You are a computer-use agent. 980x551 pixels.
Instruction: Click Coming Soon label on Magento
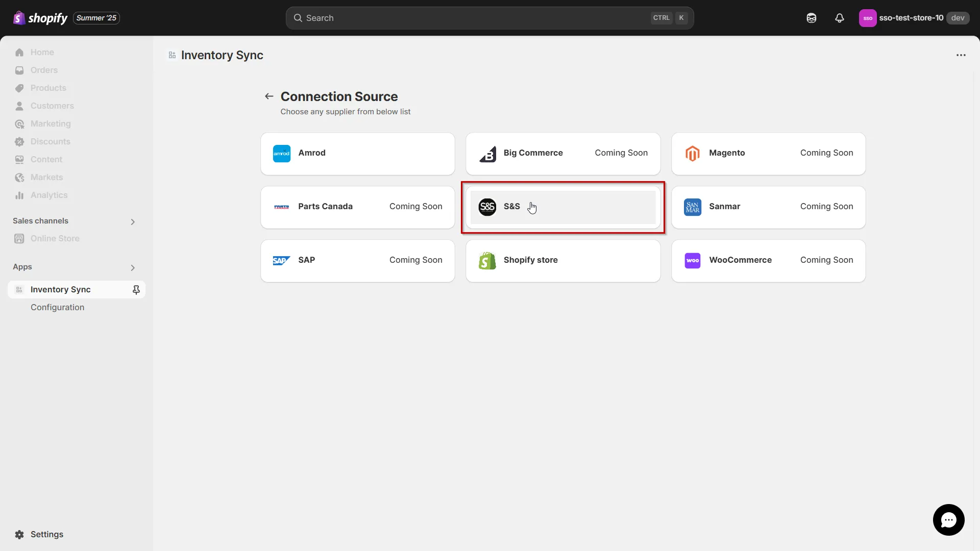click(826, 153)
